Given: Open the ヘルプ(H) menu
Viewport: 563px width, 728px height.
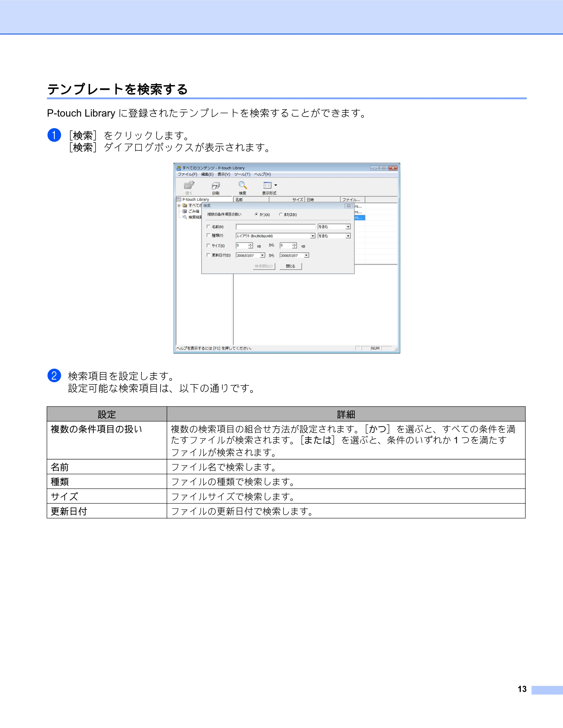Looking at the screenshot, I should (x=263, y=174).
